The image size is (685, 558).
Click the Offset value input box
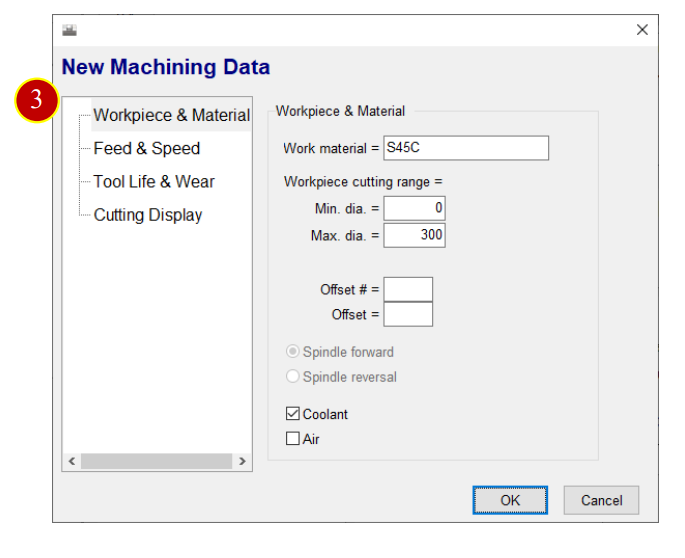click(408, 314)
